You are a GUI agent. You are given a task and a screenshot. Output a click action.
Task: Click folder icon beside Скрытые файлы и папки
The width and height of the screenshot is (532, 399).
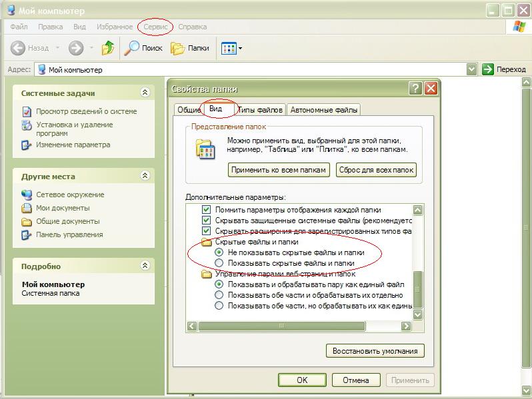[x=206, y=242]
